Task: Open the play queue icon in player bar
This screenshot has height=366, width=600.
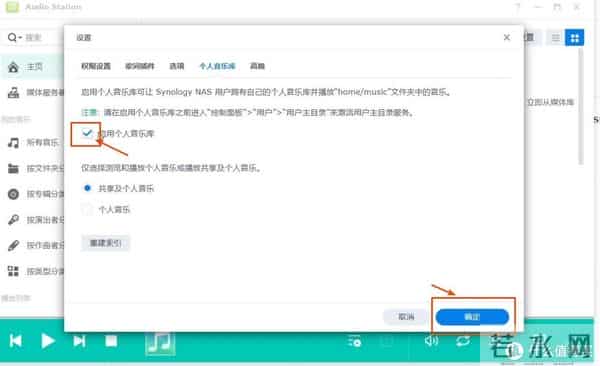Action: (x=354, y=341)
